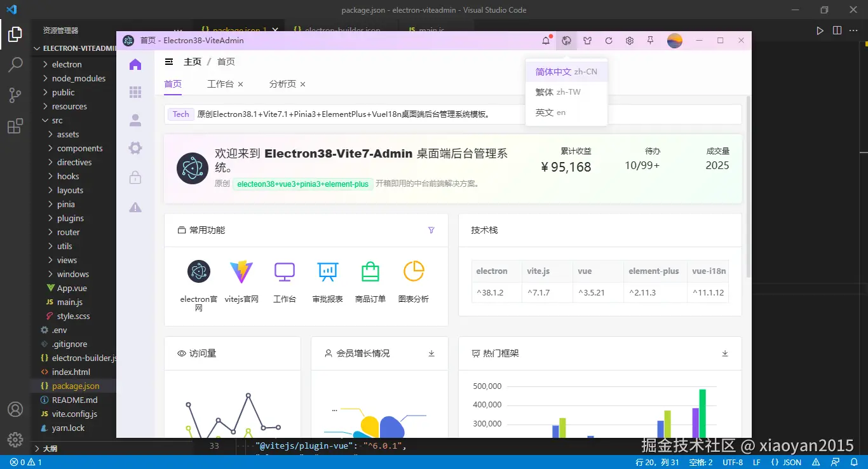
Task: Switch to the 首页 tab
Action: 173,84
